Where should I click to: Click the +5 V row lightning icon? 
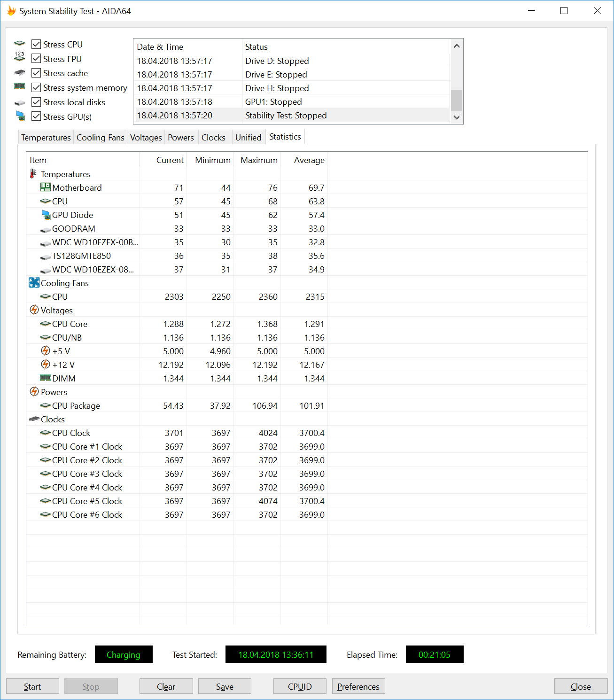coord(45,350)
